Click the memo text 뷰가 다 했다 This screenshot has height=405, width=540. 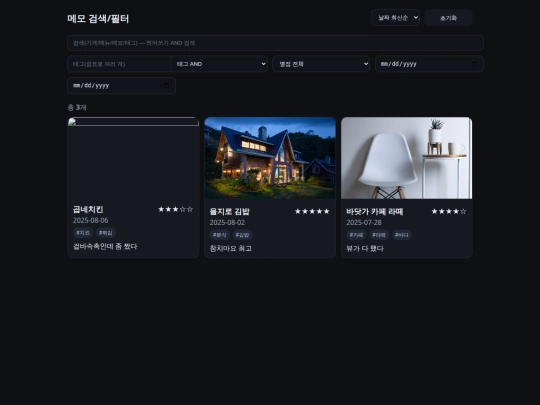365,248
